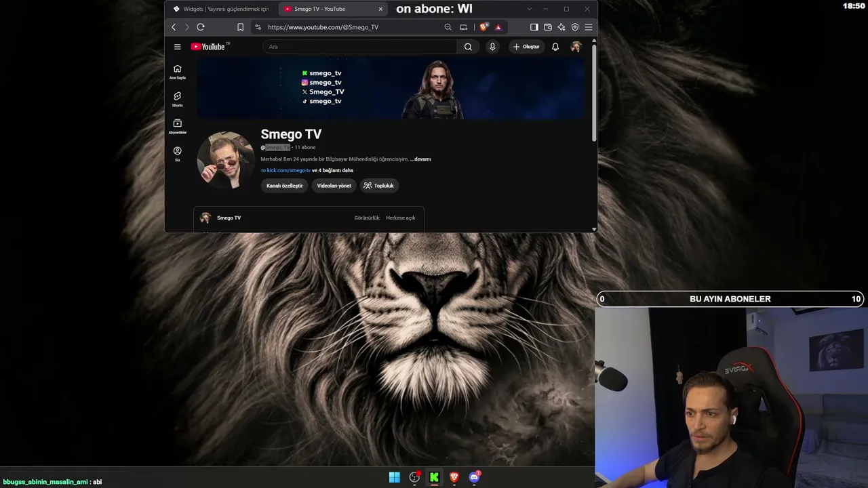Click the 11 abone subscriber count

pyautogui.click(x=305, y=147)
